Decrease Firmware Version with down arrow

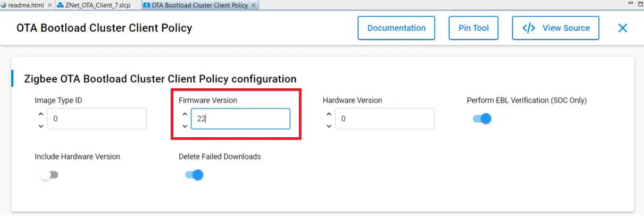coord(185,126)
